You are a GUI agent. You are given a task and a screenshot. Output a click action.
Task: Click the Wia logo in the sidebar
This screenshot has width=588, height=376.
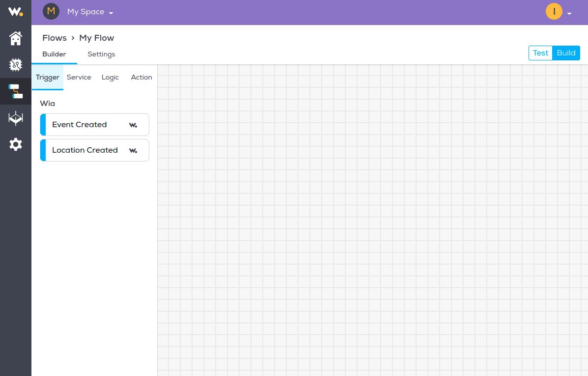click(x=15, y=12)
